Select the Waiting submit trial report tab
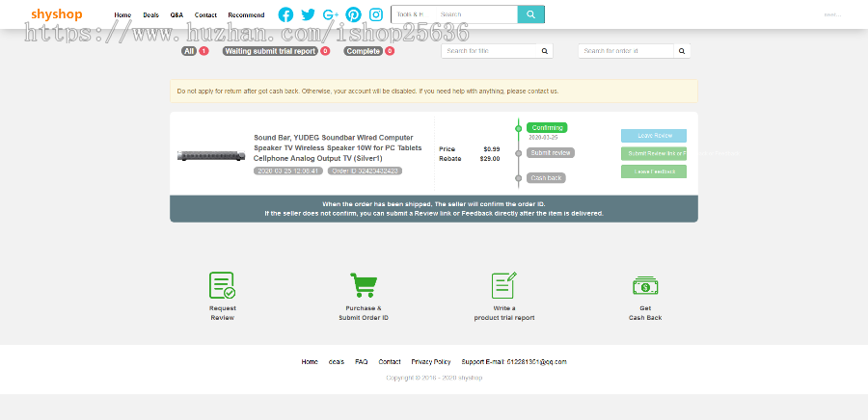This screenshot has width=868, height=420. pyautogui.click(x=270, y=51)
